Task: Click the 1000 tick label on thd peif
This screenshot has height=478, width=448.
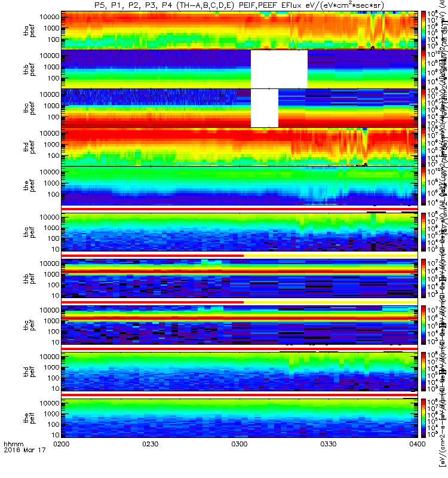Action: tap(51, 367)
